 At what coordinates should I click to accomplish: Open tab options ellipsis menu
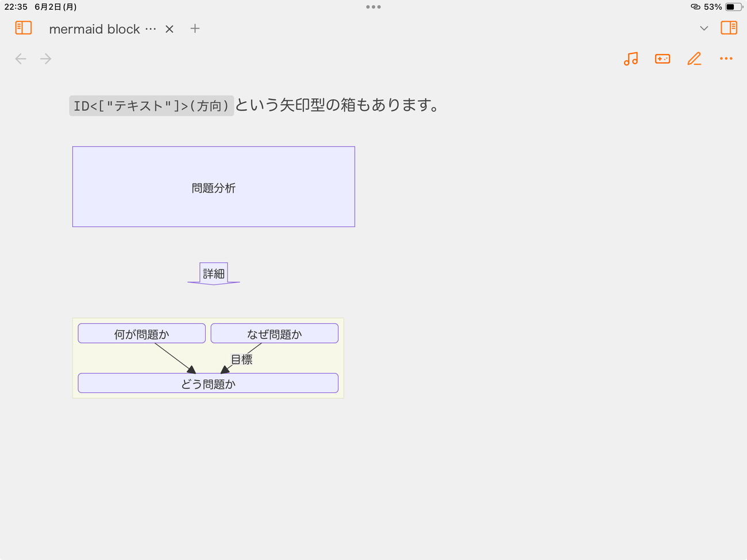[x=151, y=29]
